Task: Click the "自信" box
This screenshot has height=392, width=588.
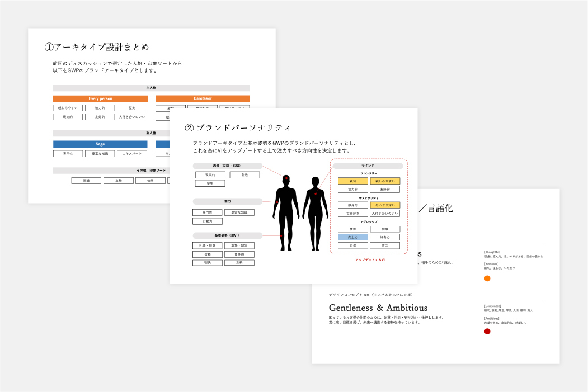Action: tap(353, 246)
